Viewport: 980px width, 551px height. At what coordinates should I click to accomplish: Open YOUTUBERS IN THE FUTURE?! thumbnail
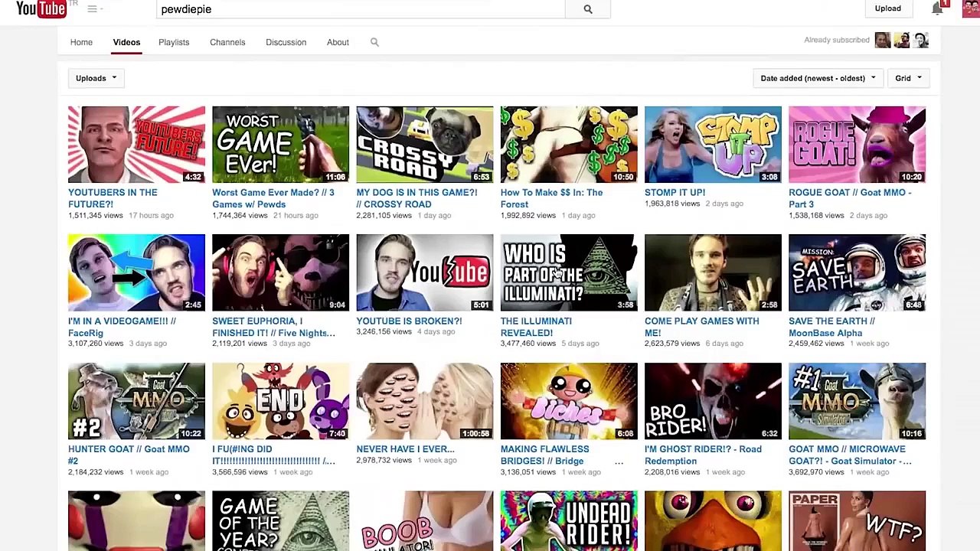click(x=136, y=145)
